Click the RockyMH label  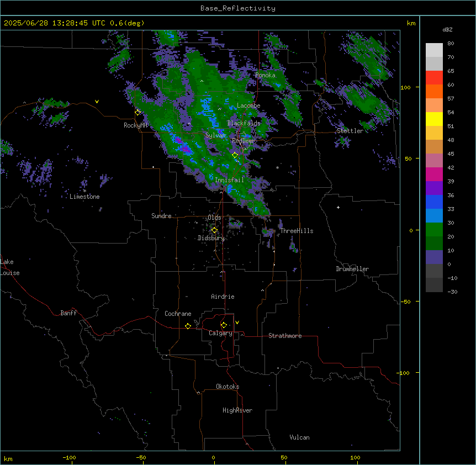[135, 125]
